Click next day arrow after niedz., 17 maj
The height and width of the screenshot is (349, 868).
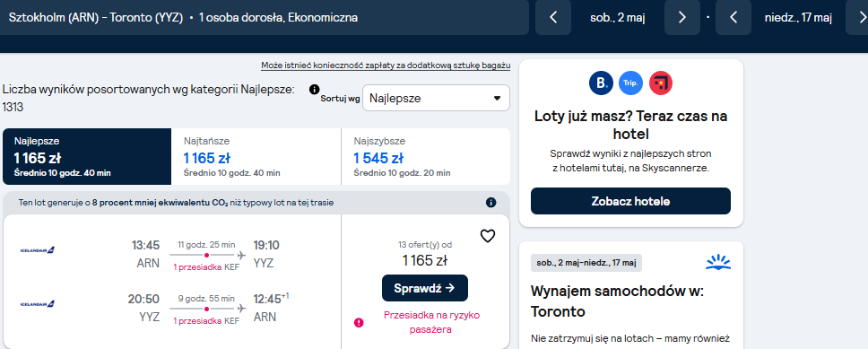(857, 17)
